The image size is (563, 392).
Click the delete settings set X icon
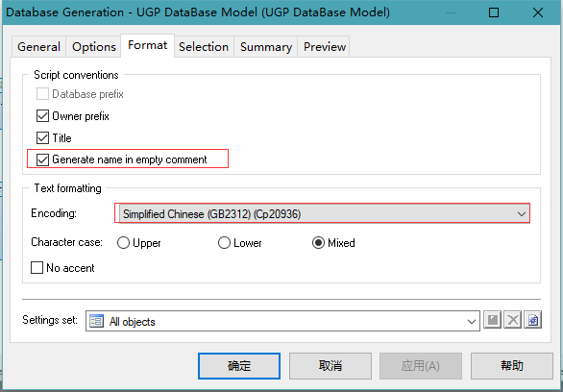click(x=512, y=320)
